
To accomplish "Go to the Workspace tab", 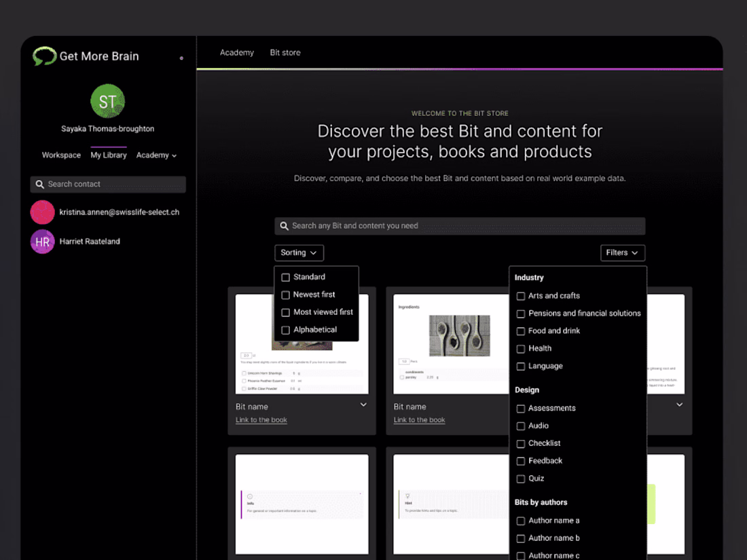I will 61,155.
